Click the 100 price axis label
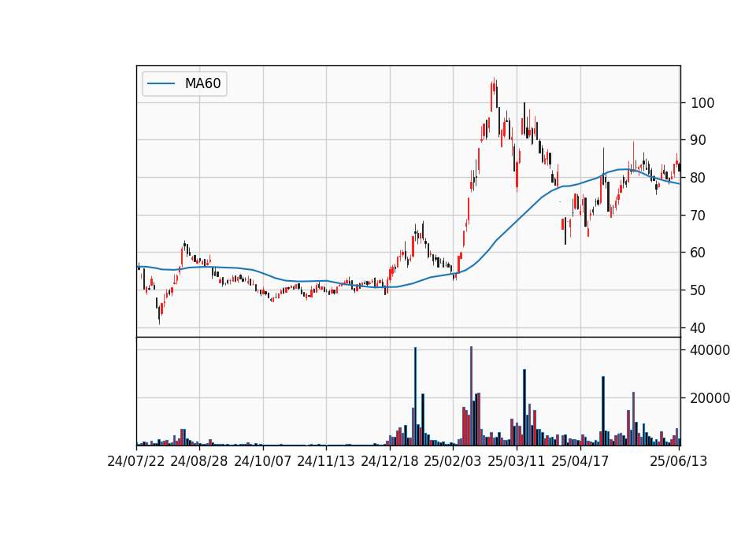756x543 pixels. click(x=702, y=103)
